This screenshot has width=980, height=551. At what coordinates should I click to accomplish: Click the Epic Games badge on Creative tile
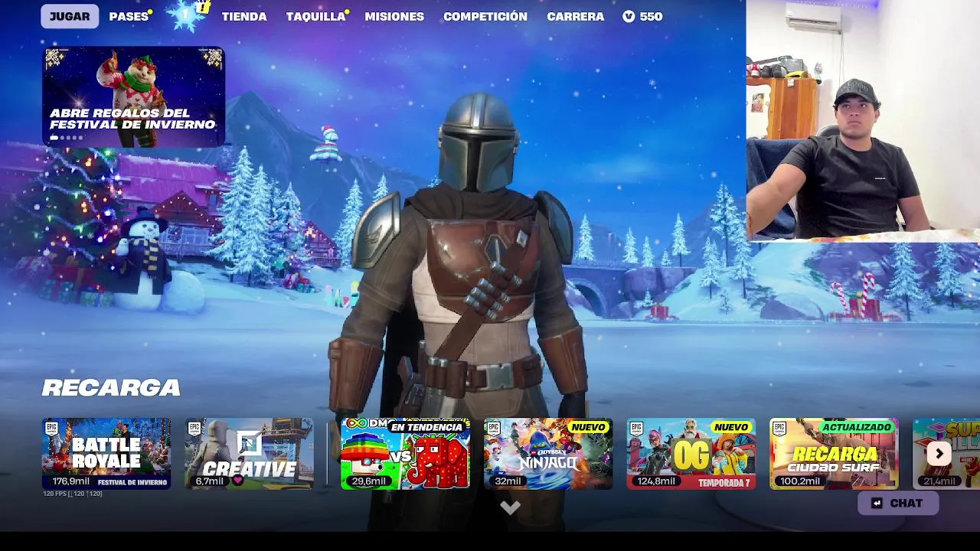pos(194,428)
